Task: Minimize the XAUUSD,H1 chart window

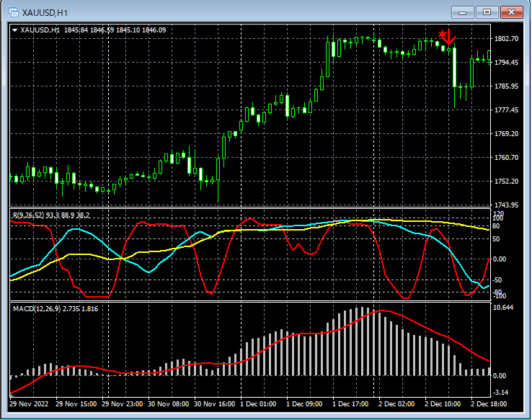Action: 462,12
